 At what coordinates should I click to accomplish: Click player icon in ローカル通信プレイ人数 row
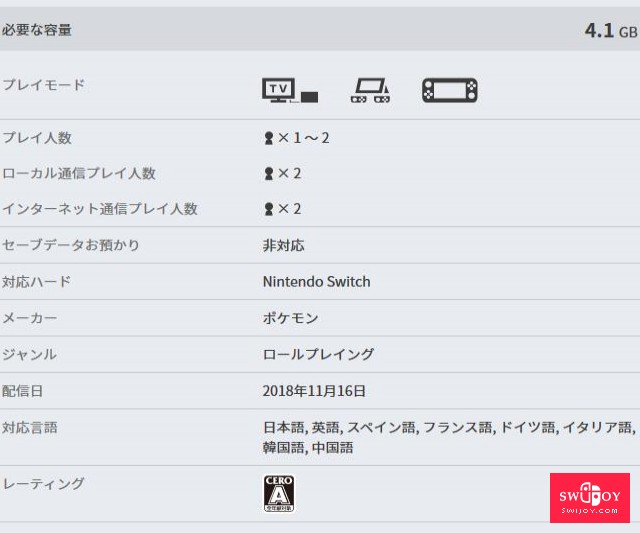pyautogui.click(x=269, y=173)
